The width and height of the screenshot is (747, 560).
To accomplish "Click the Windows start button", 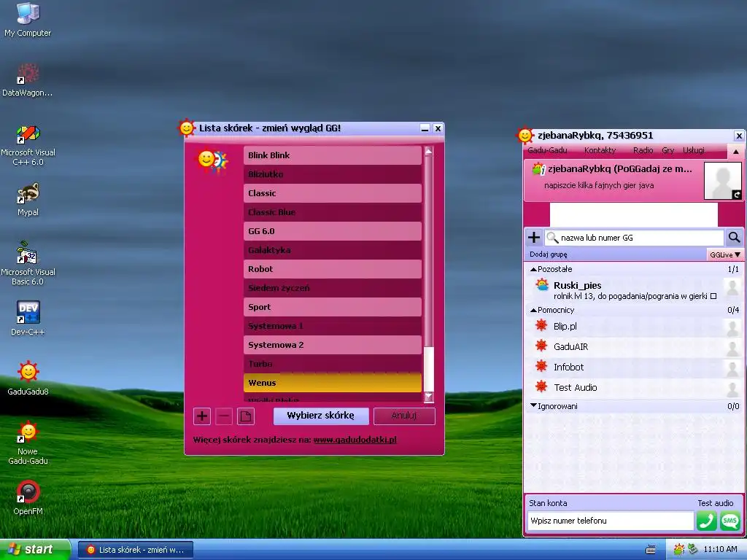I will click(x=35, y=550).
